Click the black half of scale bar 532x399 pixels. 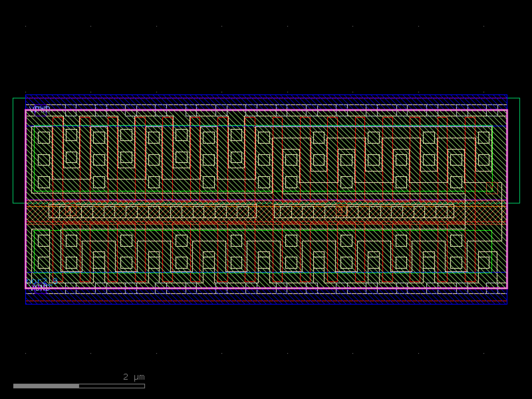coord(112,386)
